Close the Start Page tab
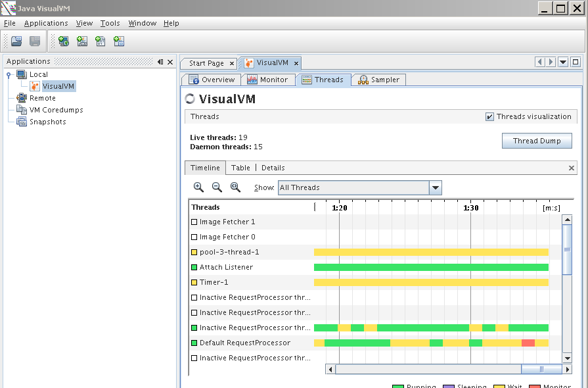The width and height of the screenshot is (588, 388). pyautogui.click(x=232, y=63)
